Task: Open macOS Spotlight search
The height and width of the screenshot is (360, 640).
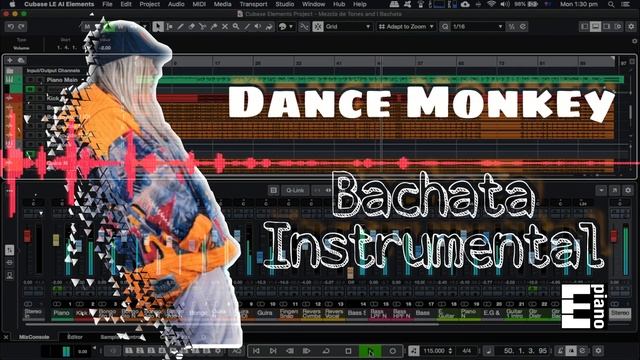Action: coord(611,4)
